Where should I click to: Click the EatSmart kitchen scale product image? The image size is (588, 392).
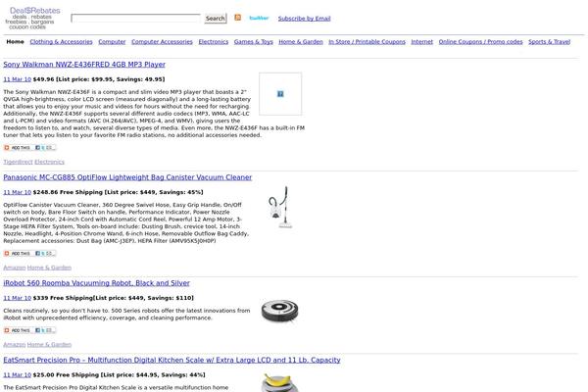tap(280, 382)
